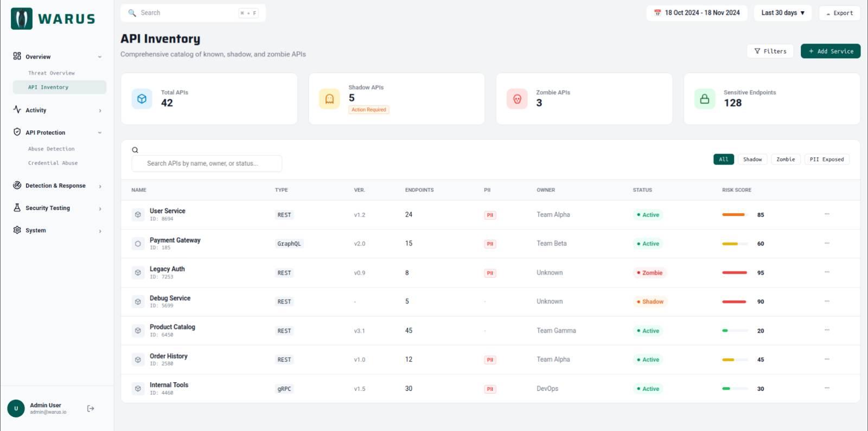Click the Admin User avatar
This screenshot has width=868, height=431.
click(x=16, y=408)
